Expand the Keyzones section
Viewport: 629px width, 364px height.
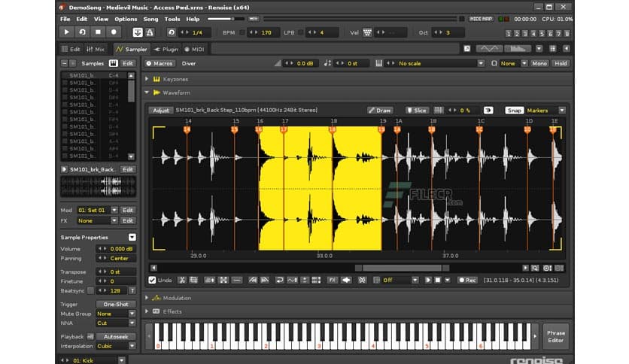tap(147, 79)
